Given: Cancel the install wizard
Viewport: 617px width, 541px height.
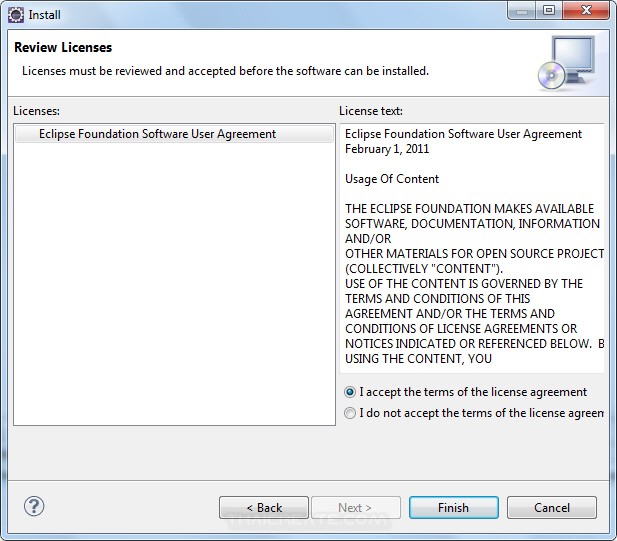Looking at the screenshot, I should coord(552,508).
